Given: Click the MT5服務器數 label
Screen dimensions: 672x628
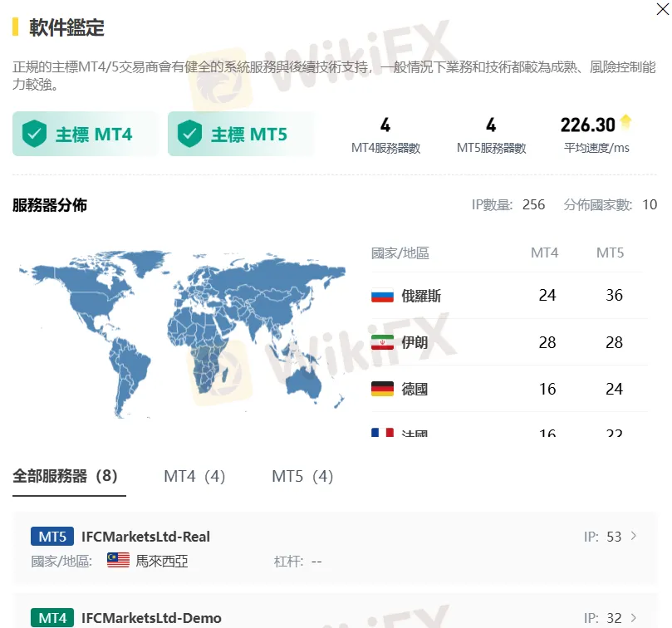Looking at the screenshot, I should pyautogui.click(x=491, y=148).
